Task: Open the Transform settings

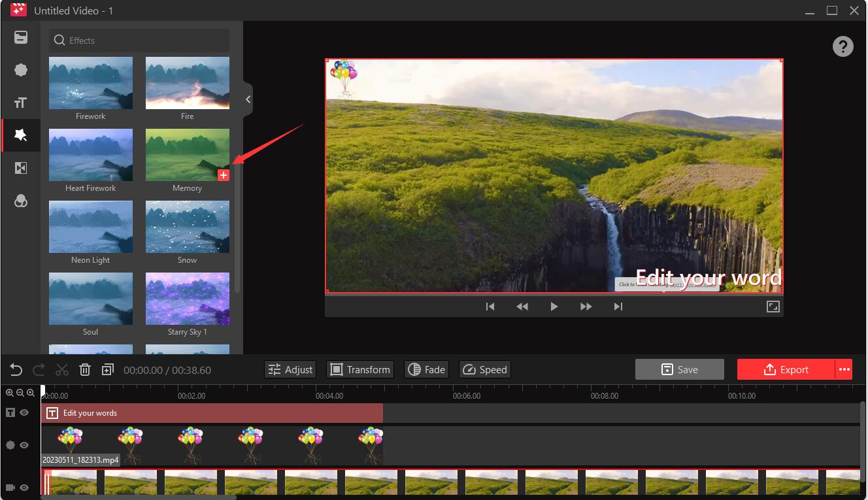Action: (x=359, y=369)
